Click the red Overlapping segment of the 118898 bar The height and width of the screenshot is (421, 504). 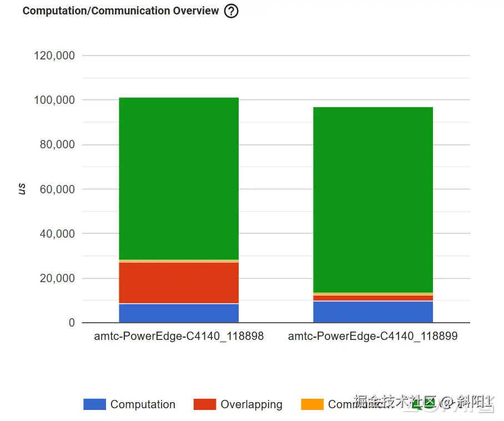(179, 283)
